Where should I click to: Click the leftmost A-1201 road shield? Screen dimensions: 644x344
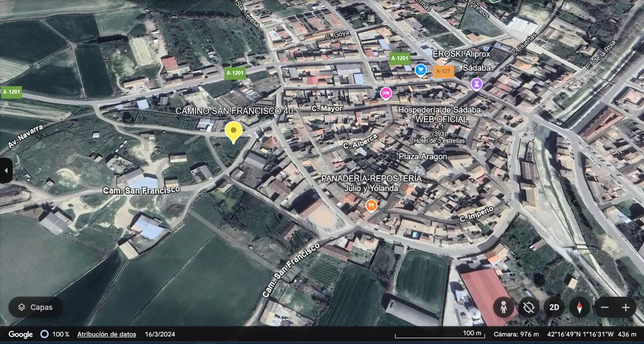(x=11, y=92)
